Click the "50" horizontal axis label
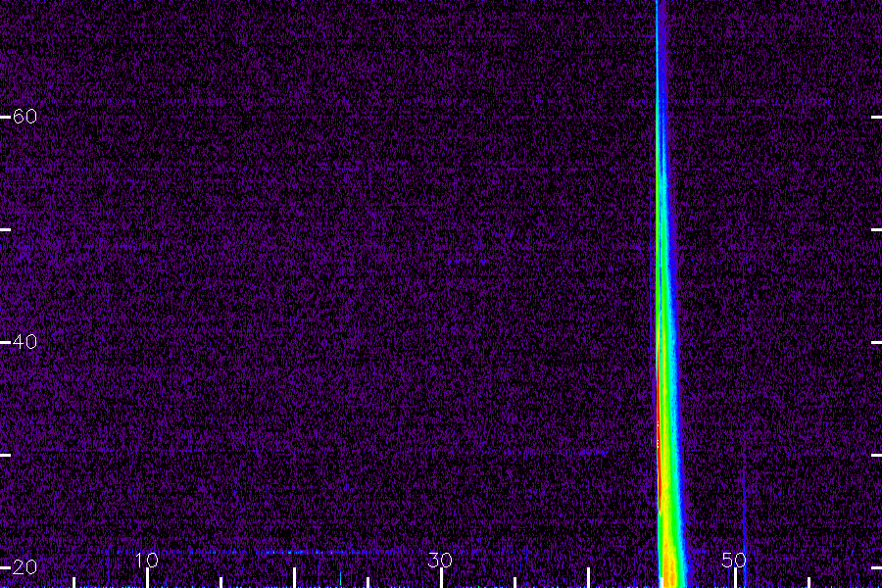Screen dimensions: 882x588 734,560
